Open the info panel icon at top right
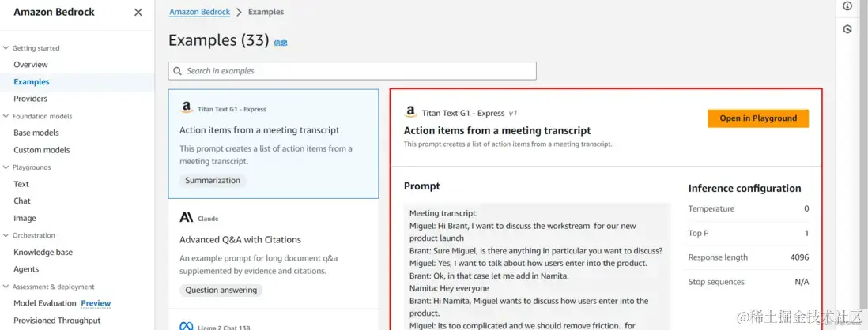This screenshot has width=868, height=330. pyautogui.click(x=847, y=6)
